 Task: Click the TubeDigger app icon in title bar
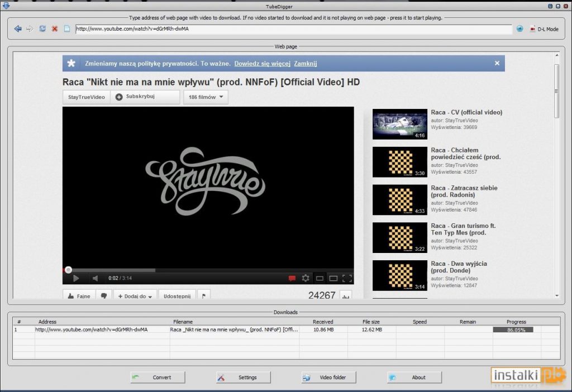click(6, 6)
